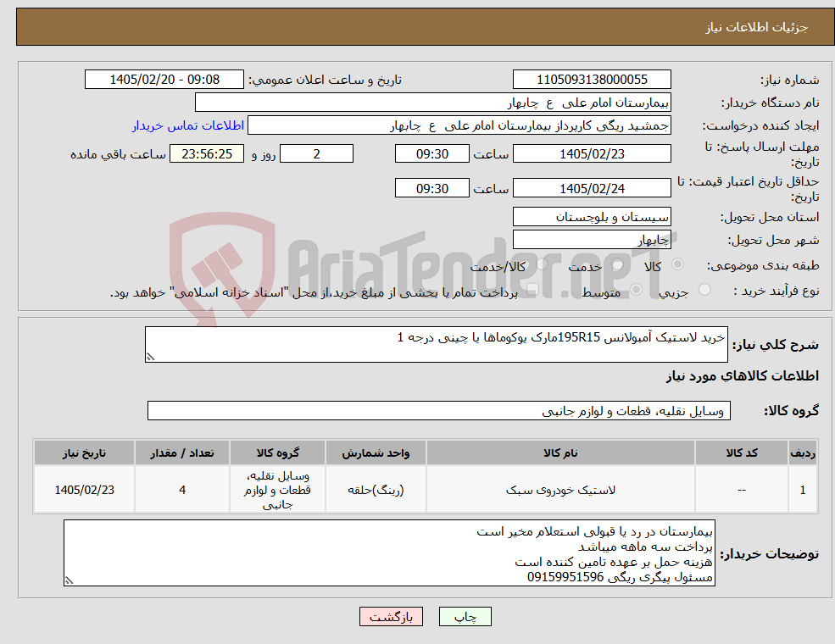The width and height of the screenshot is (835, 644).
Task: Click the کد کالا column header
Action: 741,453
